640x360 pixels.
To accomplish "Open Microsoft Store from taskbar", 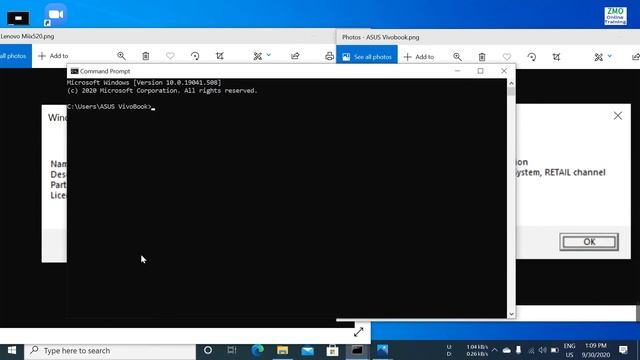I will (x=332, y=350).
